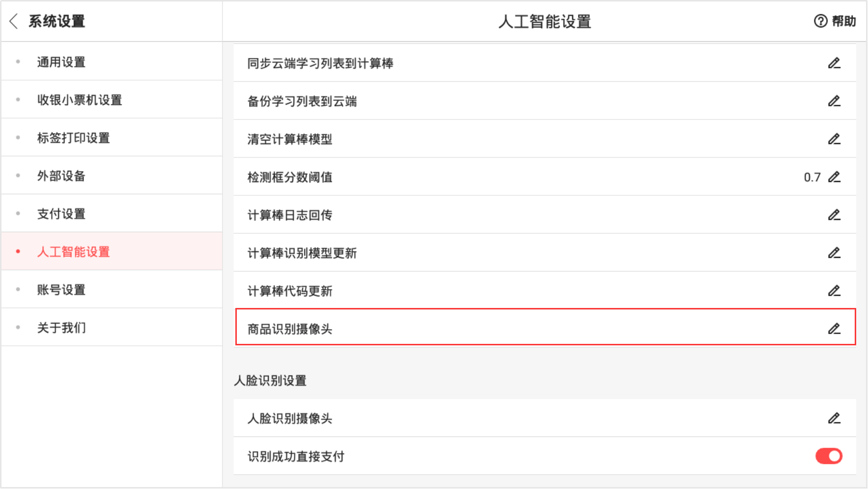Click edit pencil for 清空计算棒模型
Viewport: 868px width, 489px height.
tap(834, 139)
